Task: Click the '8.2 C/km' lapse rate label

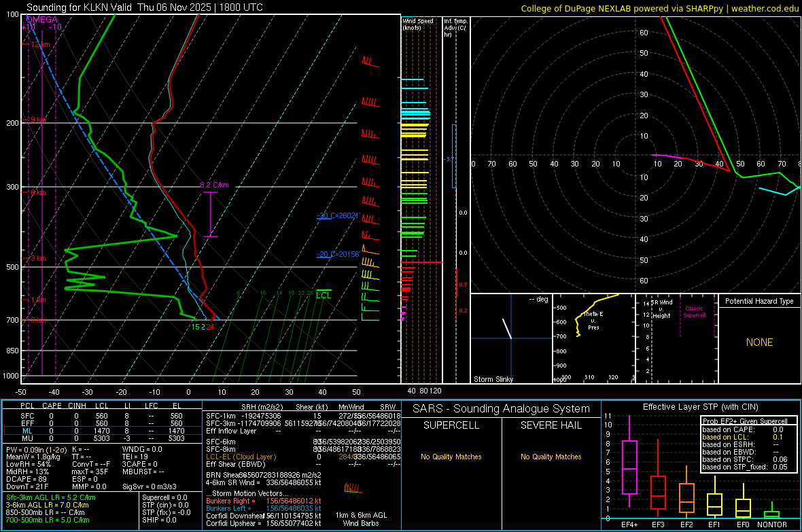Action: tap(214, 185)
